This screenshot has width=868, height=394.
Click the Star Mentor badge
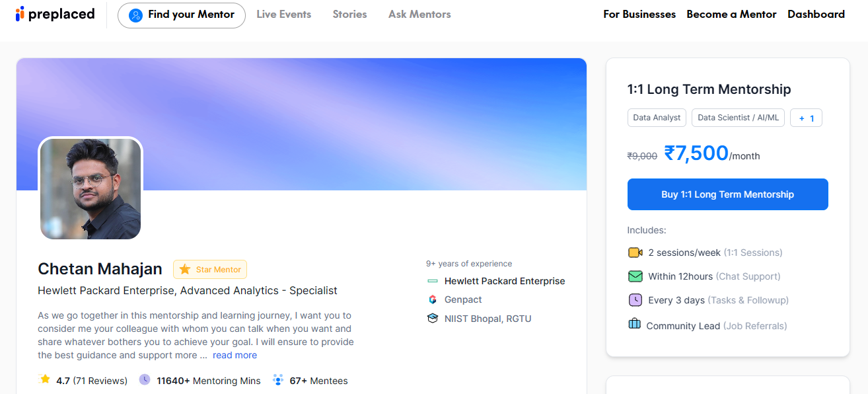pyautogui.click(x=210, y=269)
